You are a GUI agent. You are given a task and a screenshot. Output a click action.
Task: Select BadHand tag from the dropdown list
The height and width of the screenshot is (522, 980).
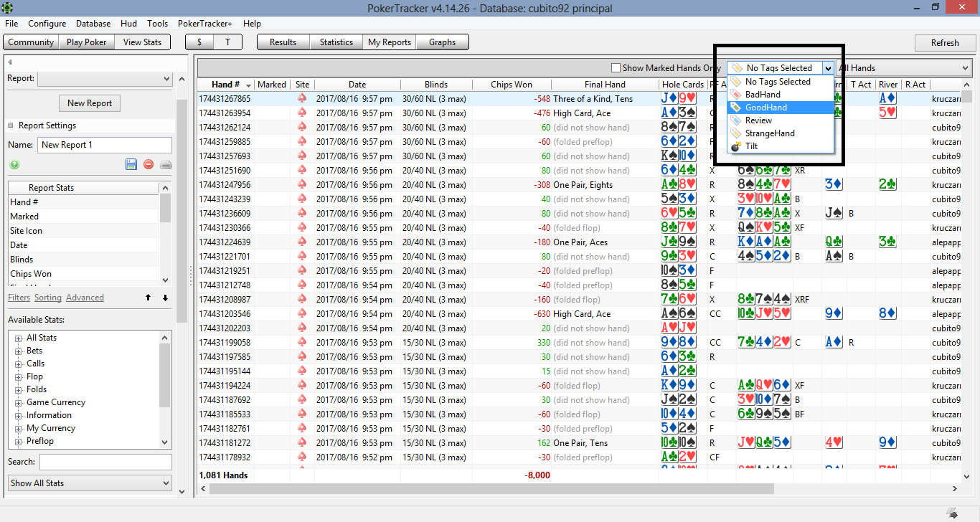coord(781,95)
